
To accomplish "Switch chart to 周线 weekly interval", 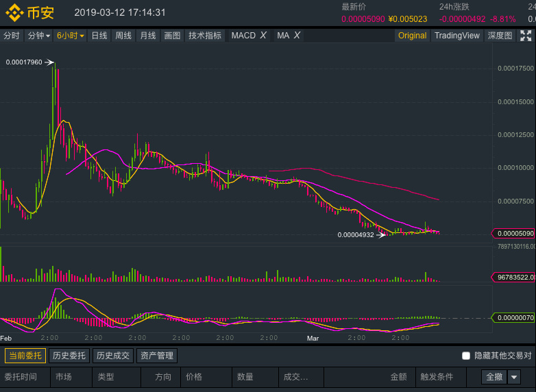I will 123,36.
